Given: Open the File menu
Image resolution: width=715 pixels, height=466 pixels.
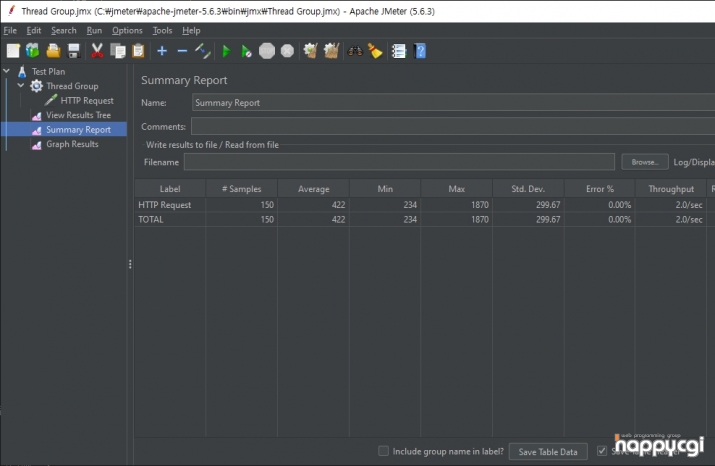Looking at the screenshot, I should coord(10,30).
